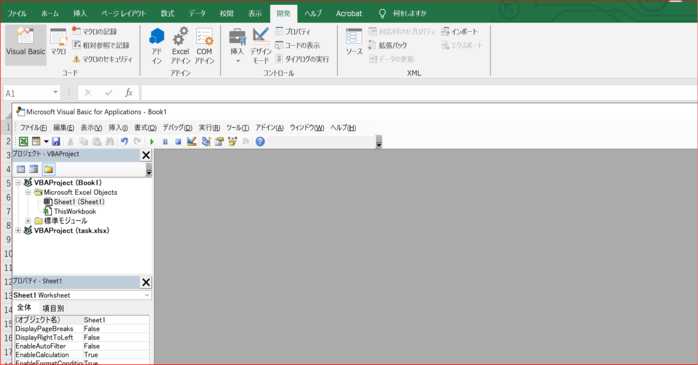This screenshot has height=365, width=698.
Task: Click the blue Help question mark icon
Action: (260, 142)
